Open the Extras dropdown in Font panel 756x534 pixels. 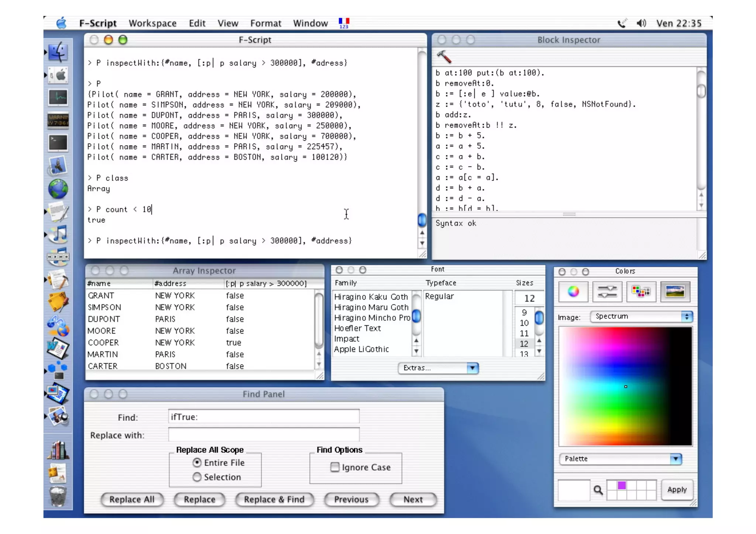click(438, 368)
